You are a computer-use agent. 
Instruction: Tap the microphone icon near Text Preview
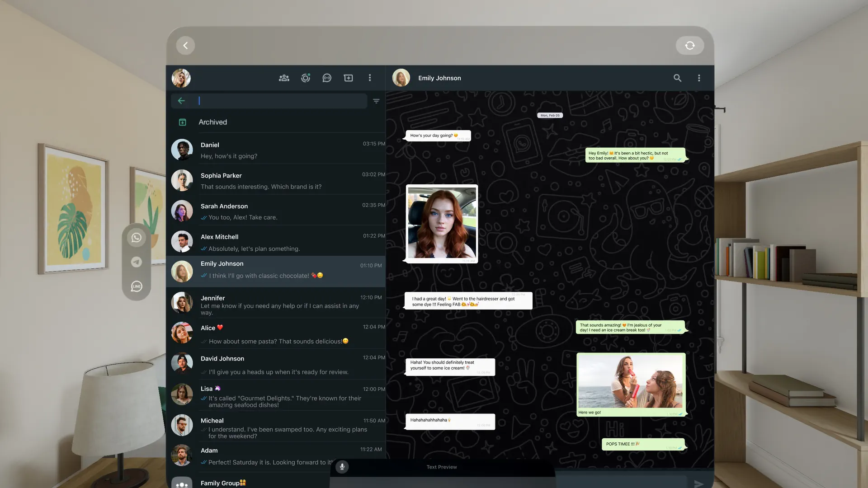tap(342, 467)
